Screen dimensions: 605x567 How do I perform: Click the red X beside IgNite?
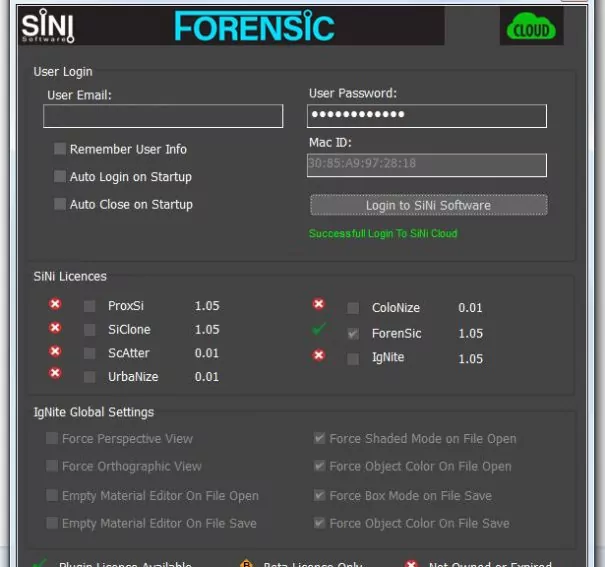319,355
